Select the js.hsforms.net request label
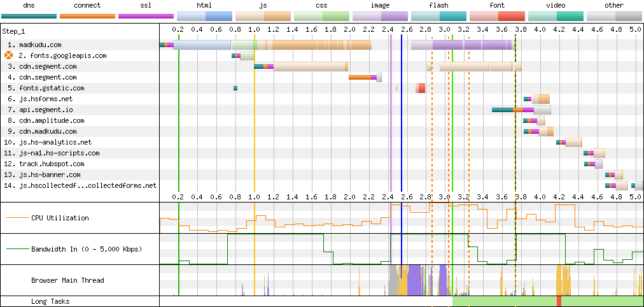This screenshot has width=644, height=307. coord(45,99)
